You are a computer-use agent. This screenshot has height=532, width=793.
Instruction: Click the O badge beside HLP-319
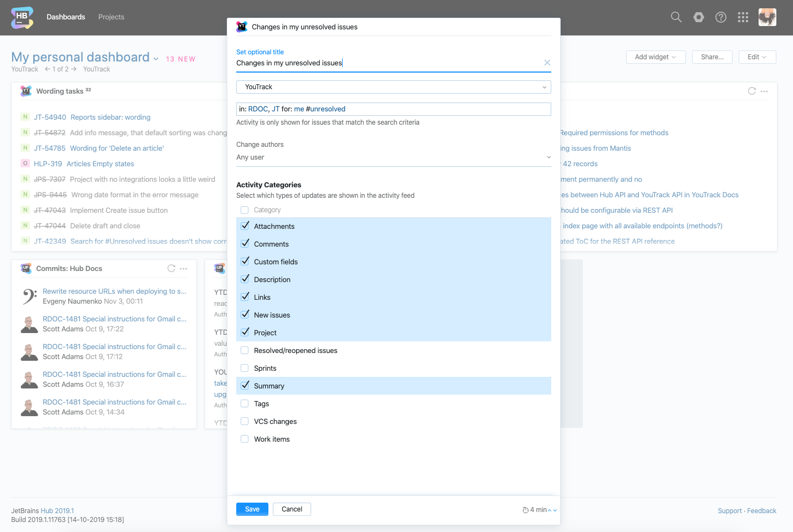[x=25, y=163]
